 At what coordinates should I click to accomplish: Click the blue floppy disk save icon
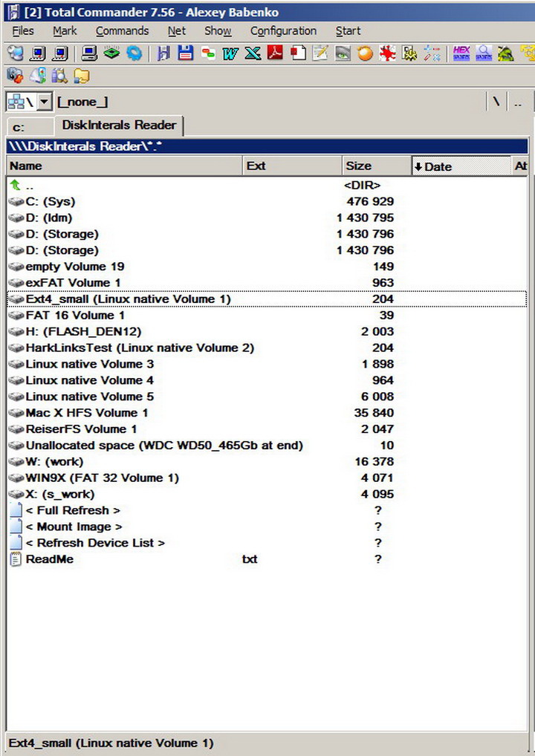(185, 53)
